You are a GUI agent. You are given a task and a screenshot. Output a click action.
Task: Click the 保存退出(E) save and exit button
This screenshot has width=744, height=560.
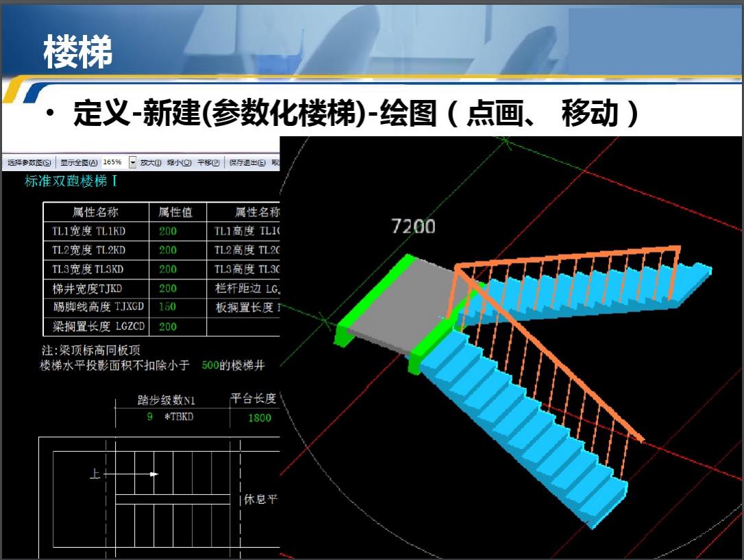click(247, 163)
